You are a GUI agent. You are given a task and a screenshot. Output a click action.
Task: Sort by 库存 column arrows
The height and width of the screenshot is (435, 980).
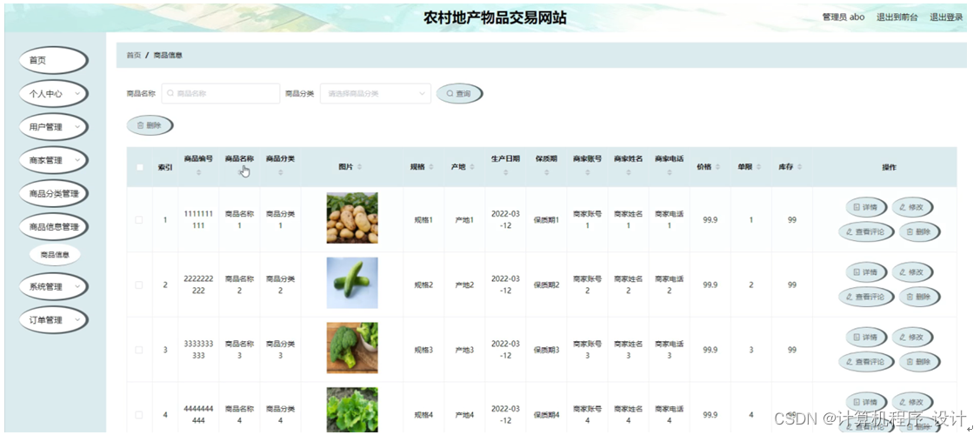799,167
